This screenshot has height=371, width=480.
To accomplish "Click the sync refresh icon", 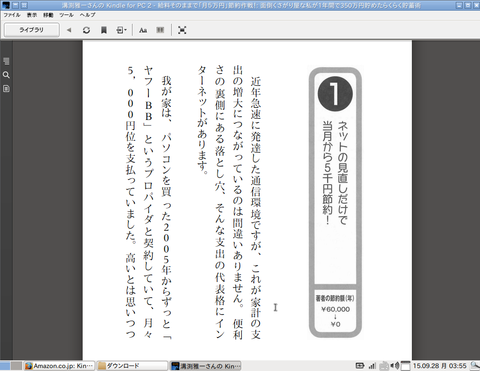I will [86, 30].
